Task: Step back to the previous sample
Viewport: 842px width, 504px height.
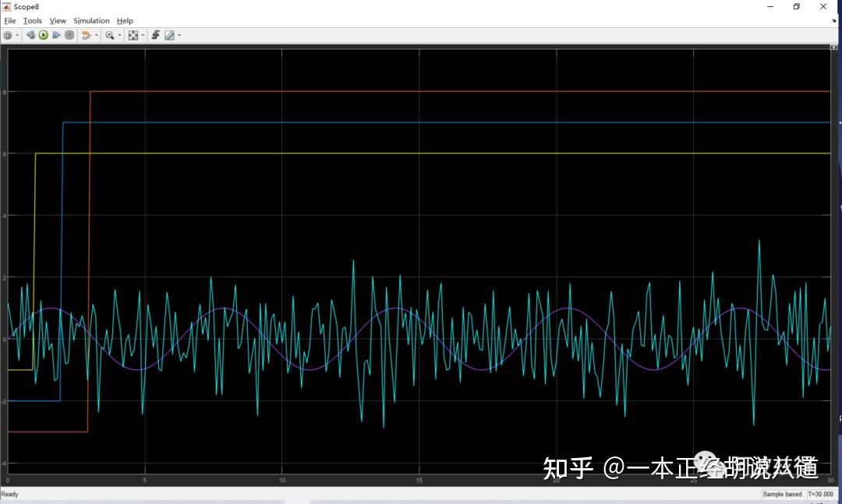Action: [x=30, y=35]
